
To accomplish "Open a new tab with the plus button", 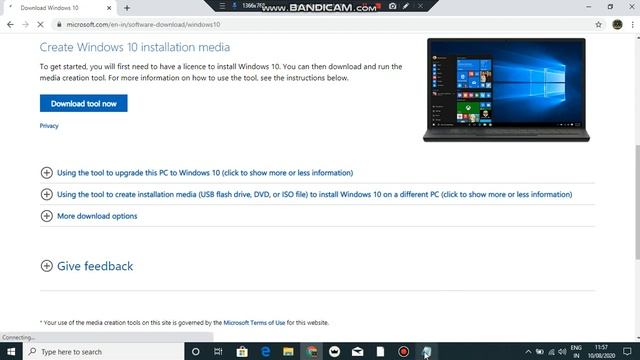I will (127, 8).
